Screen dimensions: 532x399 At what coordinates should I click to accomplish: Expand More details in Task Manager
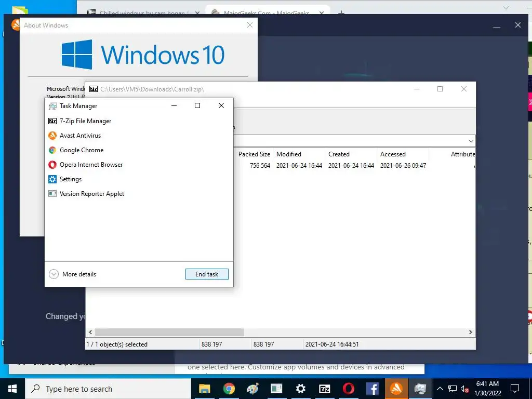pos(73,274)
